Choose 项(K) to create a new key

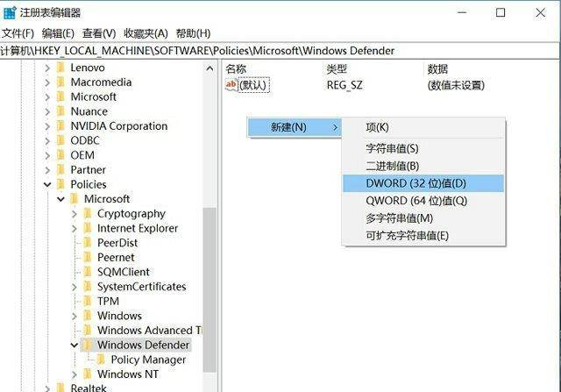point(423,127)
